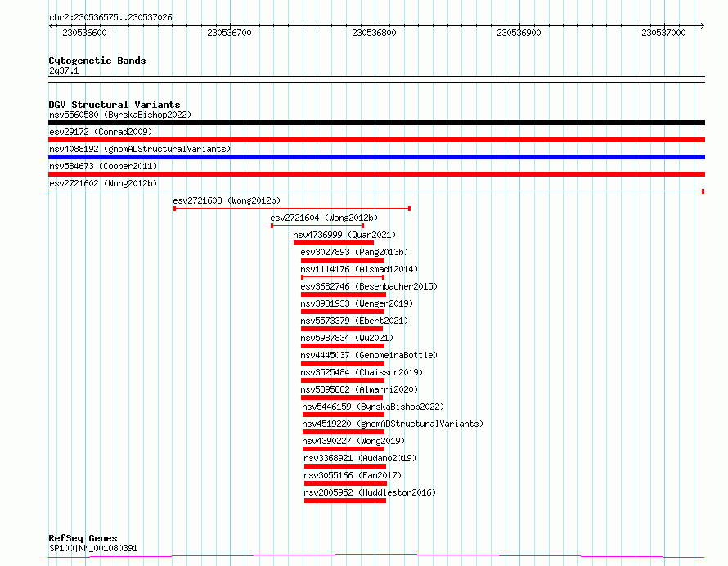Click the red esv29172 variant bar

[376, 140]
